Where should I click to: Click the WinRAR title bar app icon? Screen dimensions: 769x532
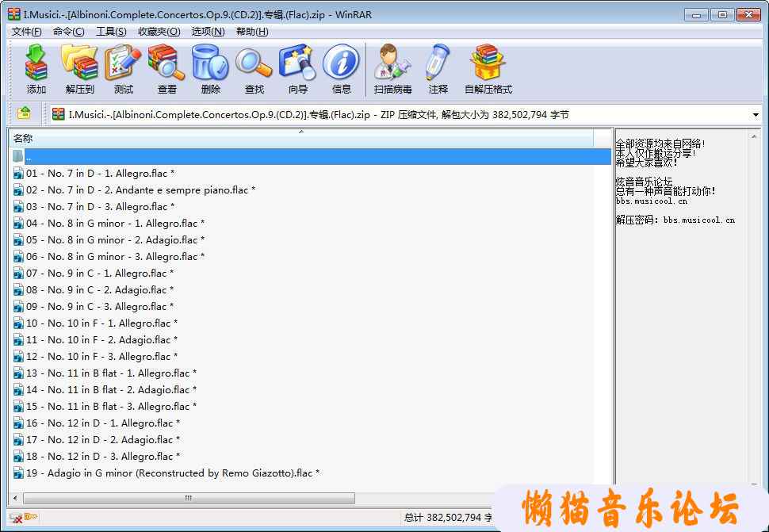(14, 14)
